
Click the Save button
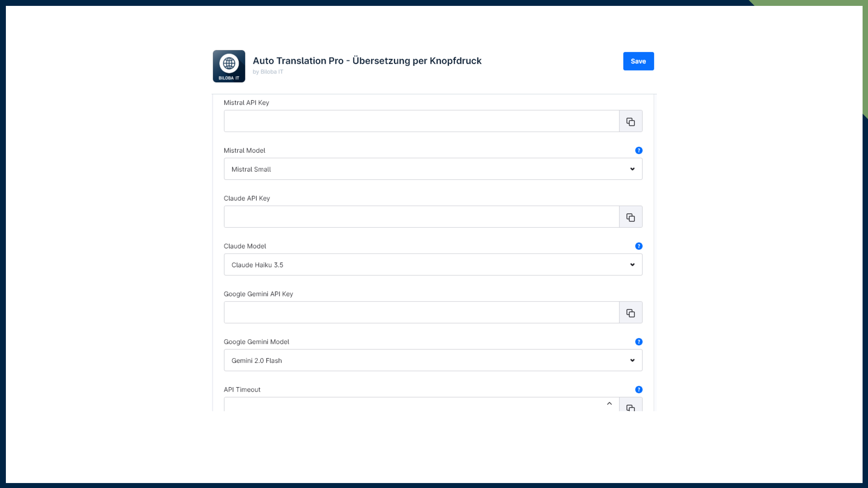[x=638, y=61]
